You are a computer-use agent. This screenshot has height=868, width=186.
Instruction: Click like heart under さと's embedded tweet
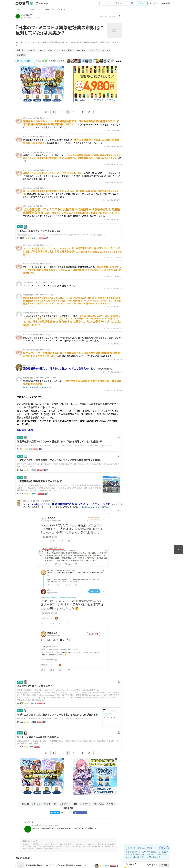[x=60, y=623]
